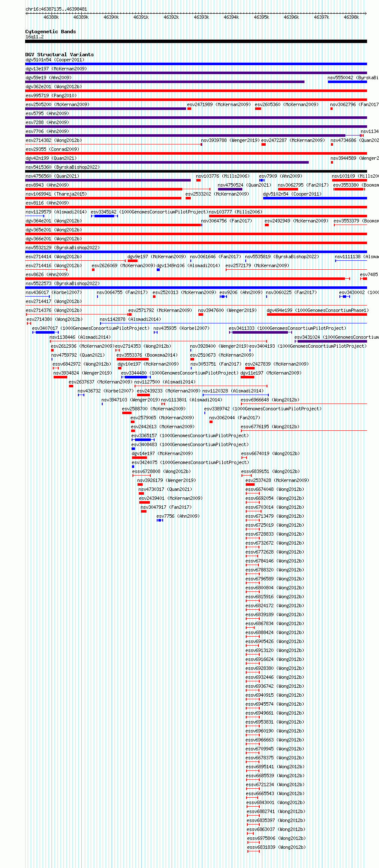The height and width of the screenshot is (868, 379).
Task: Click the dgv59e19 (Ahn2009) variant name
Action: tap(49, 78)
